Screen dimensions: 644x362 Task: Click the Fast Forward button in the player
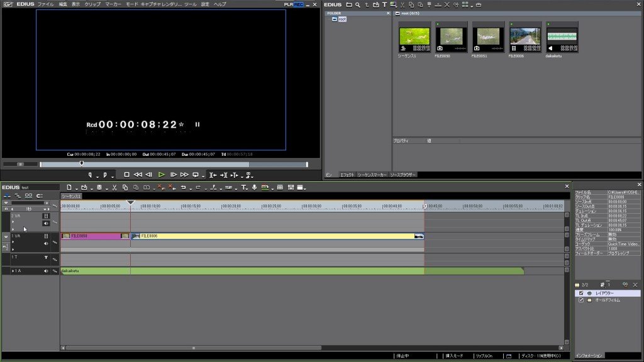(184, 175)
